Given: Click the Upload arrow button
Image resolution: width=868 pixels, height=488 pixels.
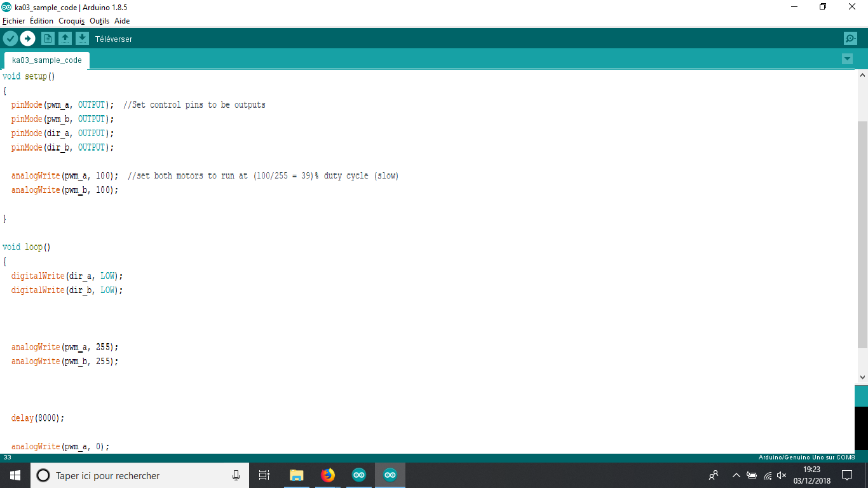Looking at the screenshot, I should [x=27, y=39].
